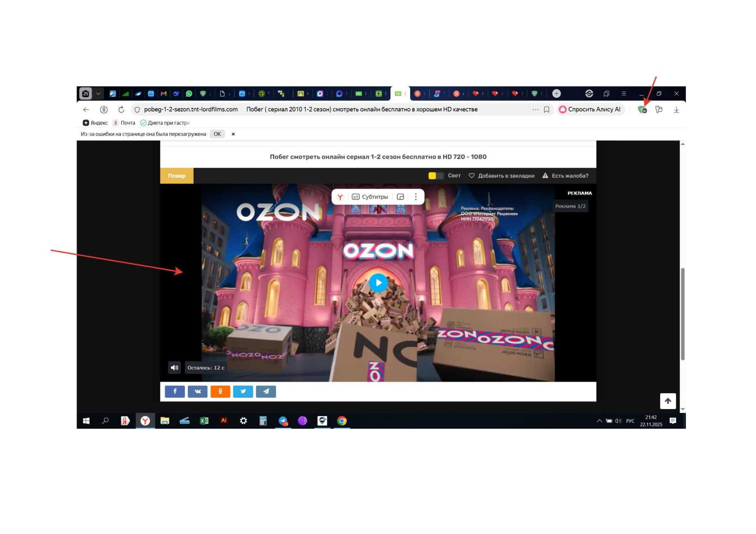756x534 pixels.
Task: Open the Почта bookmark
Action: [x=124, y=123]
